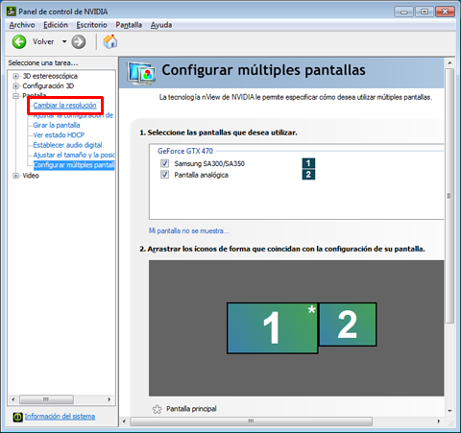This screenshot has width=461, height=433.
Task: Click Cambiar la resolución link
Action: click(65, 105)
